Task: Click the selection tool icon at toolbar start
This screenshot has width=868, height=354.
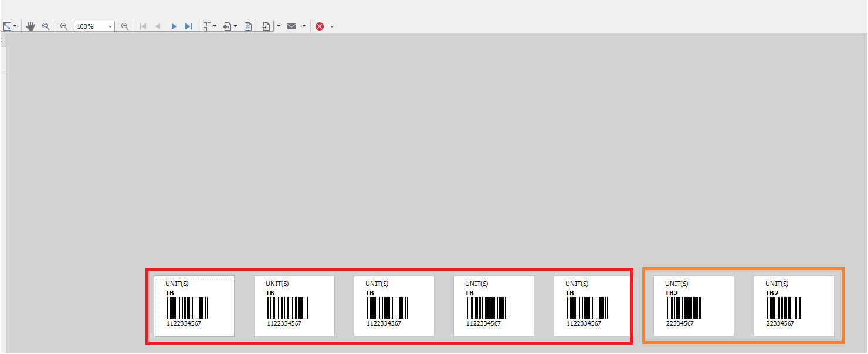Action: pyautogui.click(x=6, y=26)
